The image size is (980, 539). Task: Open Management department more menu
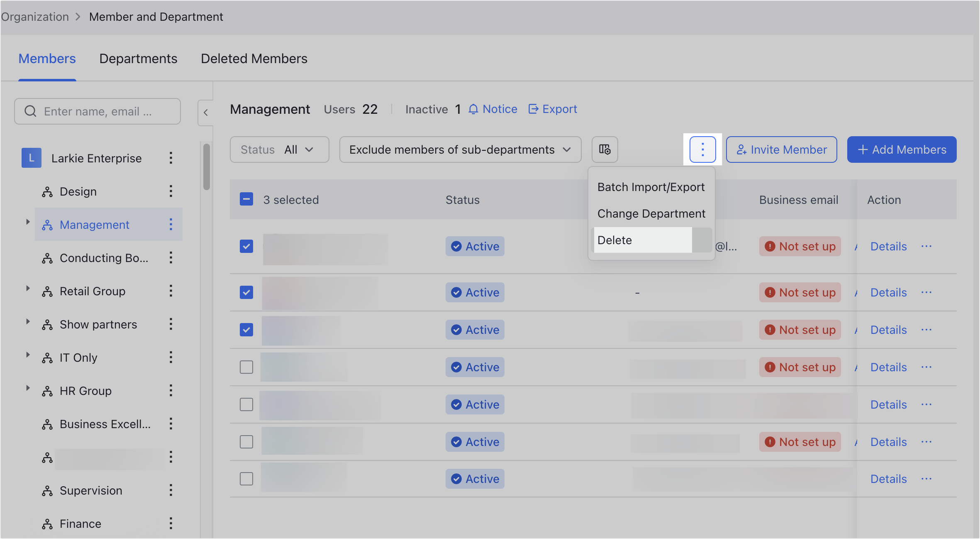171,225
